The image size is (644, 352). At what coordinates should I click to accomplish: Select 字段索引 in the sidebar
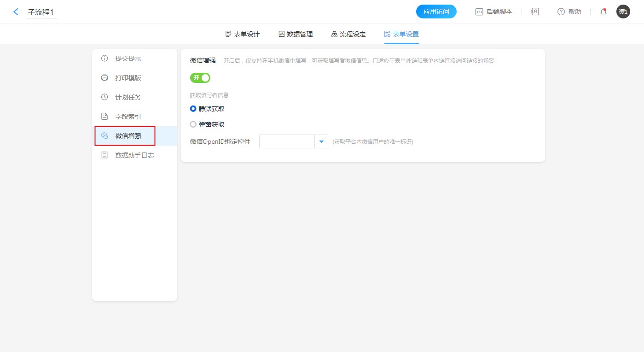tap(128, 117)
